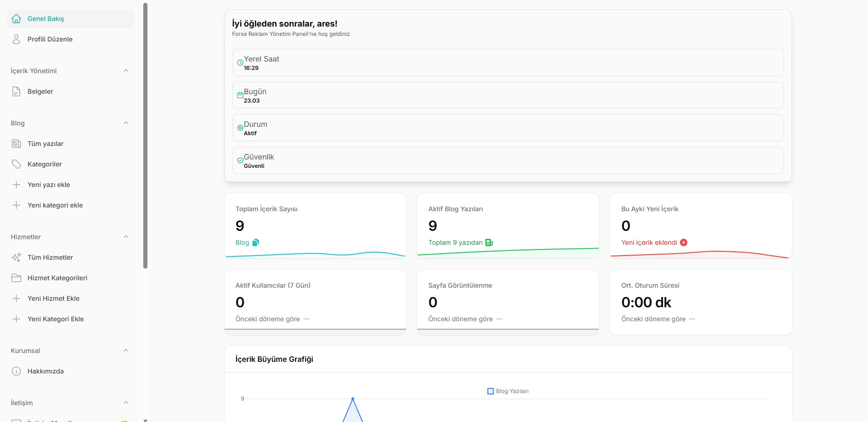Viewport: 868px width, 422px height.
Task: Collapse the Blog sidebar section
Action: point(126,123)
